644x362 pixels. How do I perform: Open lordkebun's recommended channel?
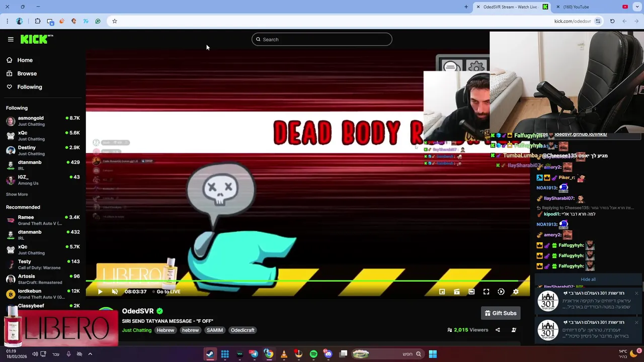(43, 294)
